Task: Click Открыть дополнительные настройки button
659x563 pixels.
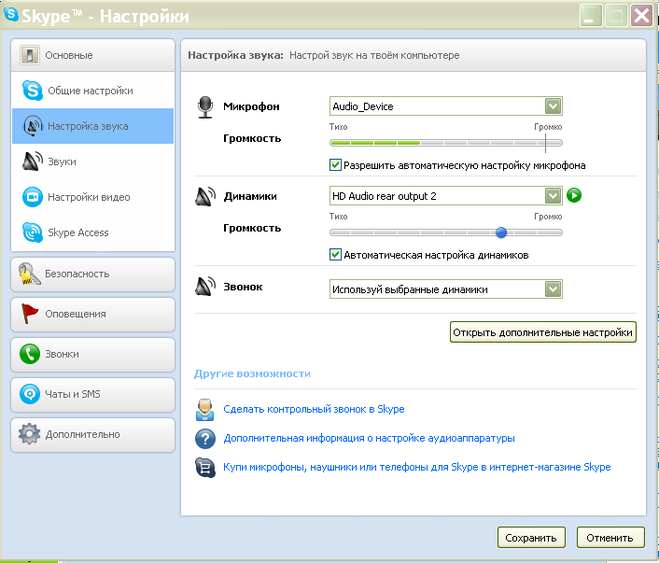Action: [543, 332]
